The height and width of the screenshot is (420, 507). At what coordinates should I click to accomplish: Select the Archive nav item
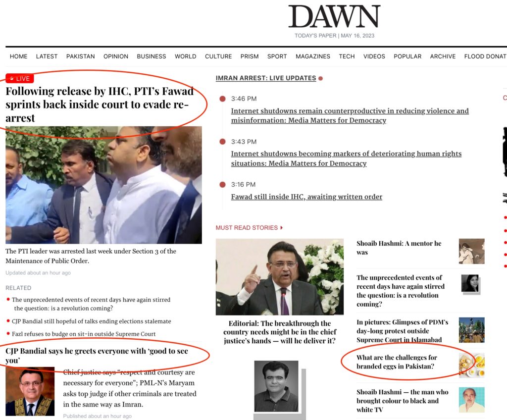[x=443, y=56]
